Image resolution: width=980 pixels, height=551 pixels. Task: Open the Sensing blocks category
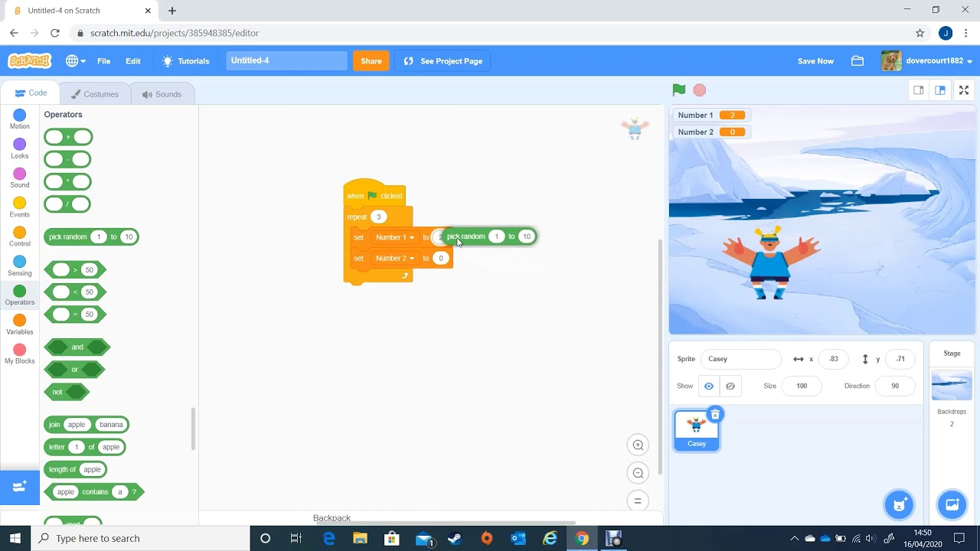[x=20, y=266]
